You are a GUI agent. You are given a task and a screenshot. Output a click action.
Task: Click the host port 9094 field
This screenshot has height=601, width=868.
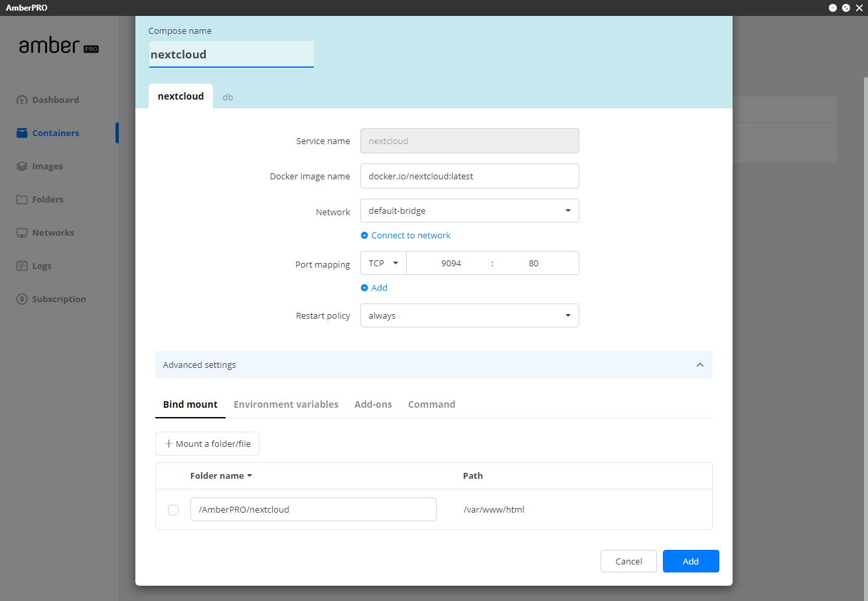(x=451, y=263)
